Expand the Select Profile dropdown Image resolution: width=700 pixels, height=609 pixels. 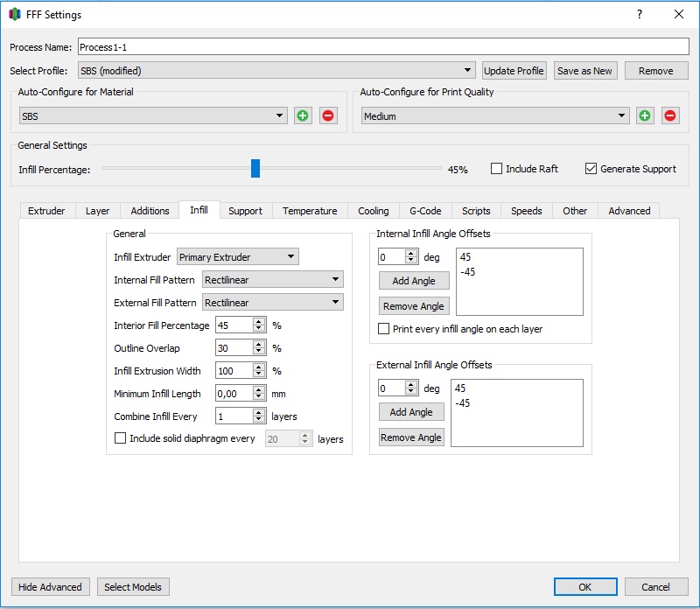[x=276, y=71]
